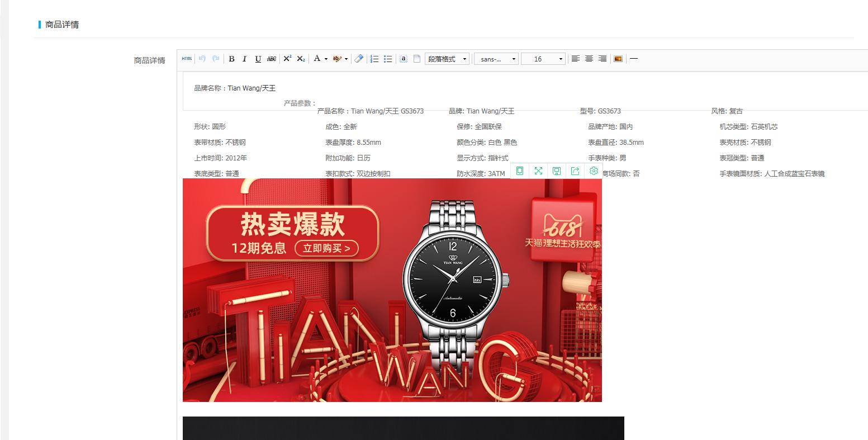This screenshot has height=440, width=868.
Task: Click the insert image icon
Action: click(x=618, y=59)
